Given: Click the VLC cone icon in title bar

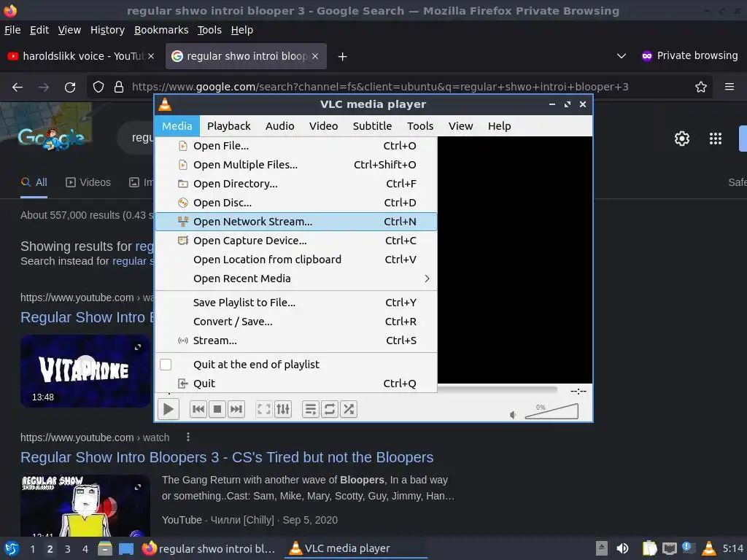Looking at the screenshot, I should tap(165, 104).
